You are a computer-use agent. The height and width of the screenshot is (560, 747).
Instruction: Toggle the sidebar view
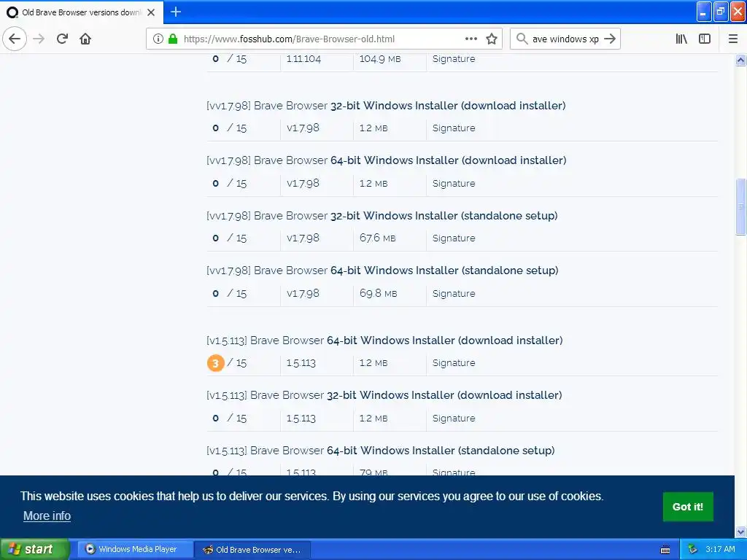click(x=705, y=39)
